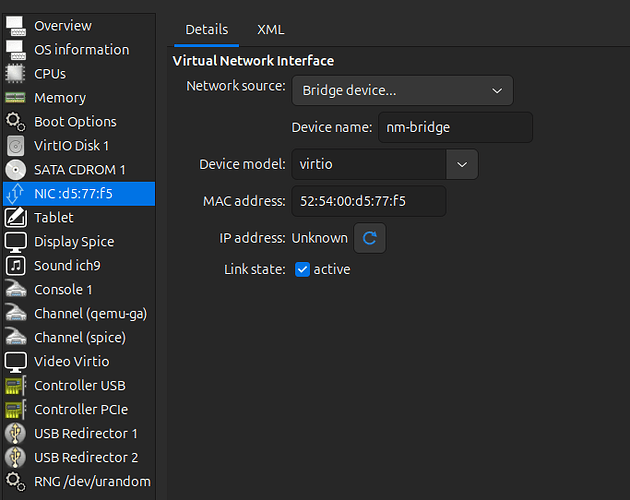Select the CPUs row label

tap(50, 74)
